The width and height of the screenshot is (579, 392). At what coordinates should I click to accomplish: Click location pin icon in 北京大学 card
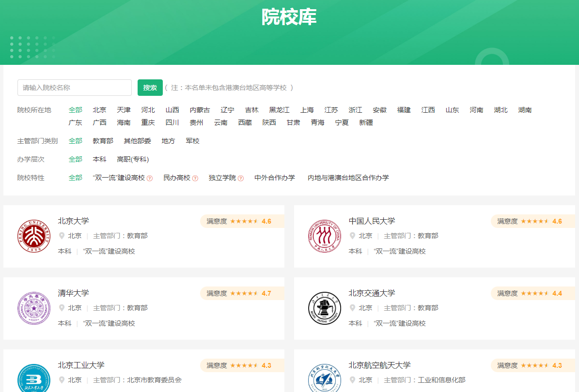click(62, 236)
